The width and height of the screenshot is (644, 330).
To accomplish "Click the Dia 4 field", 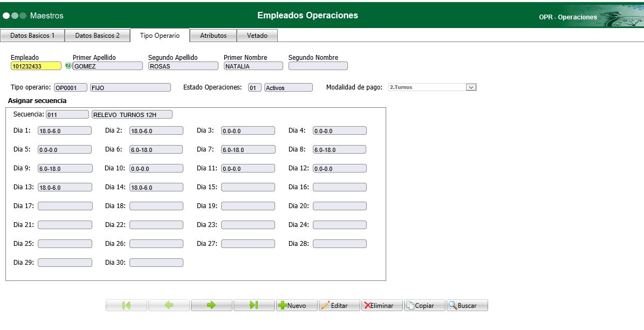I will (x=340, y=130).
